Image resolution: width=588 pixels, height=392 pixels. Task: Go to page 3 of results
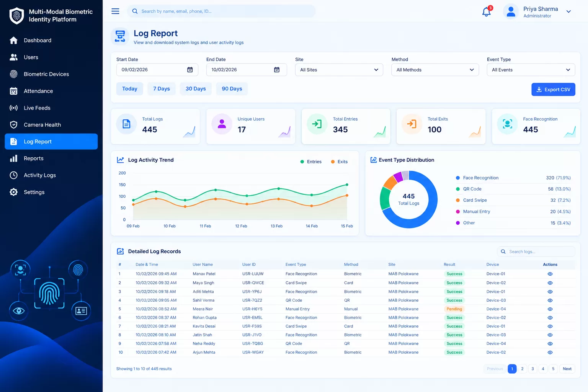(532, 369)
